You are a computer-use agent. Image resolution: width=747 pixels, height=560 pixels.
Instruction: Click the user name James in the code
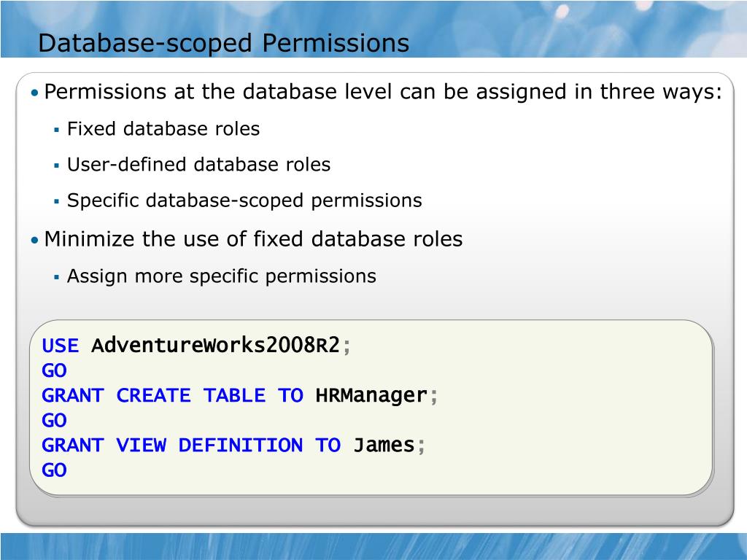point(384,446)
